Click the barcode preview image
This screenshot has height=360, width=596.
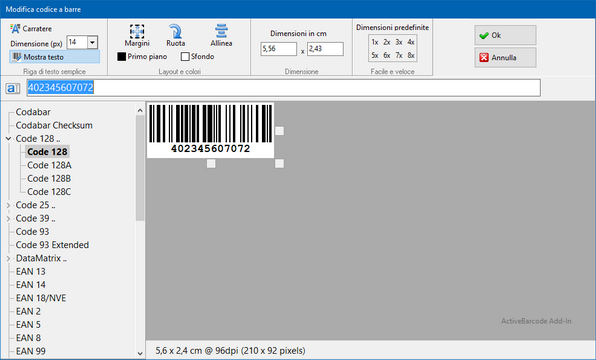pyautogui.click(x=211, y=130)
